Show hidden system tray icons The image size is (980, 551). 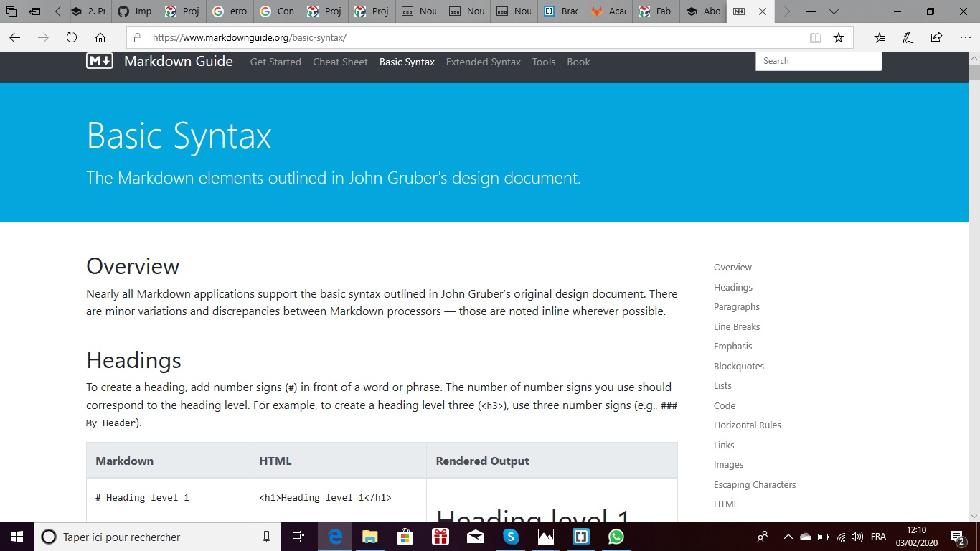click(x=788, y=537)
